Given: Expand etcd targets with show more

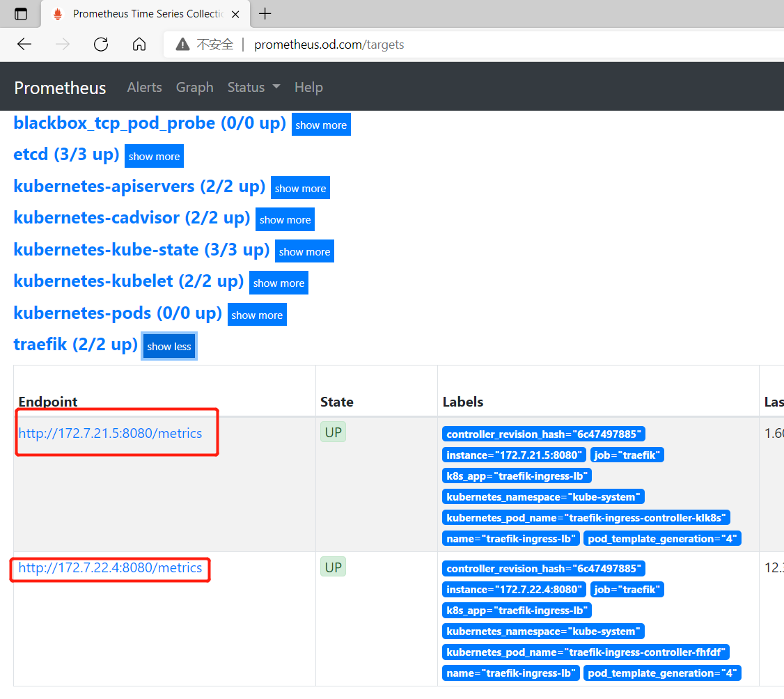Looking at the screenshot, I should click(154, 156).
